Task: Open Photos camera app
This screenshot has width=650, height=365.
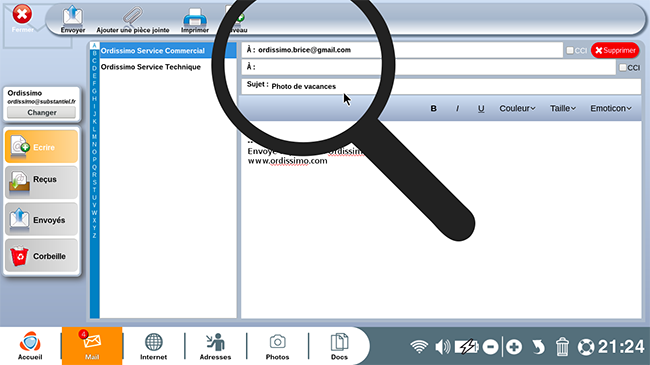Action: [277, 346]
